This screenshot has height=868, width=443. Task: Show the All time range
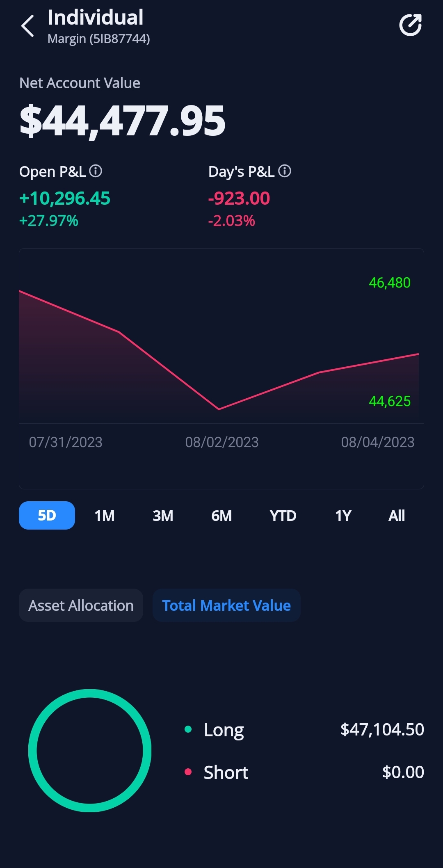click(x=397, y=516)
